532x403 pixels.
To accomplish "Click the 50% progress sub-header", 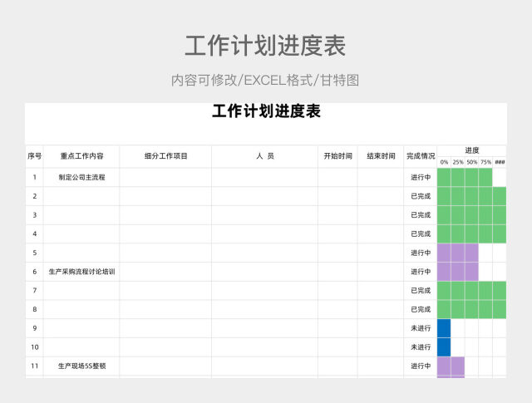I will [x=471, y=162].
